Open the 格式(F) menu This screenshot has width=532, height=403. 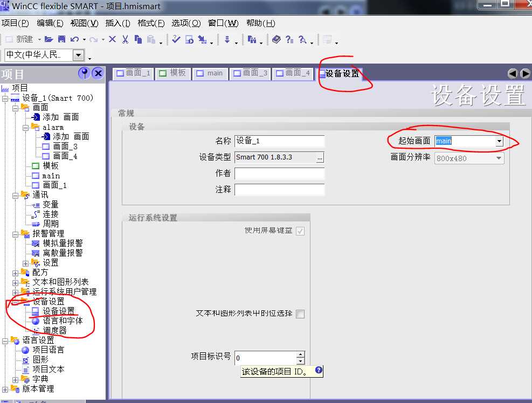[x=151, y=23]
